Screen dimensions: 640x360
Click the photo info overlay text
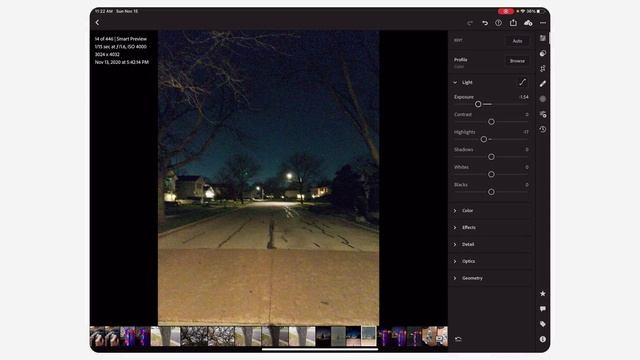[121, 51]
